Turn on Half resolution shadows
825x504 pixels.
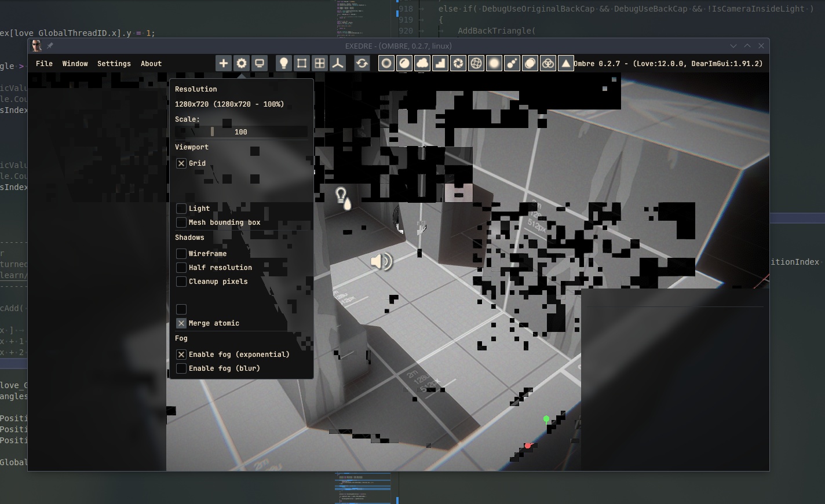pyautogui.click(x=181, y=268)
